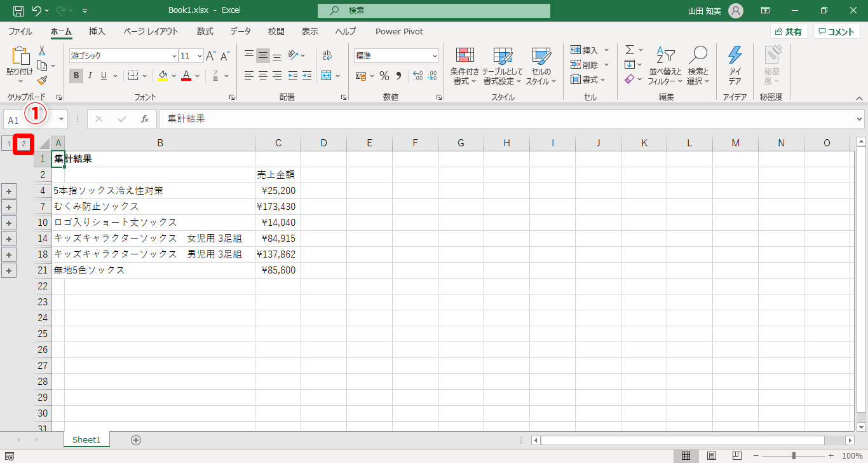Toggle wrap text for the cell
This screenshot has height=463, width=868.
(327, 55)
